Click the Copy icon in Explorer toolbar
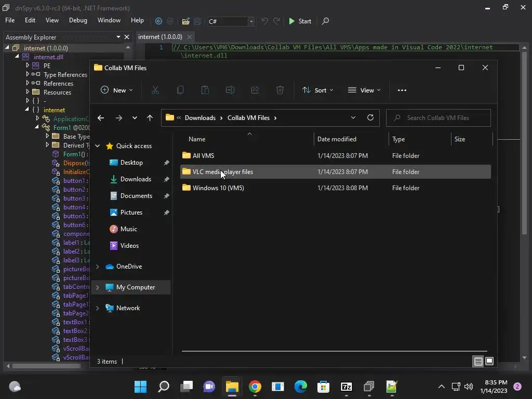The width and height of the screenshot is (532, 399). (180, 90)
